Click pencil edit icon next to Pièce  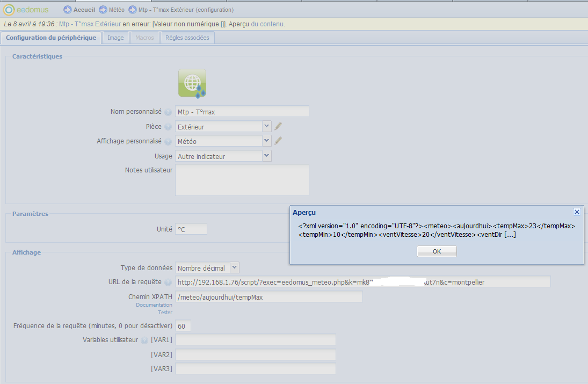point(278,127)
